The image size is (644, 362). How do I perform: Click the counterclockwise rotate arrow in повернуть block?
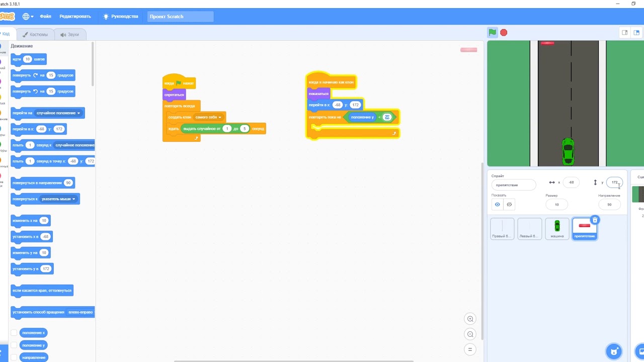click(35, 92)
